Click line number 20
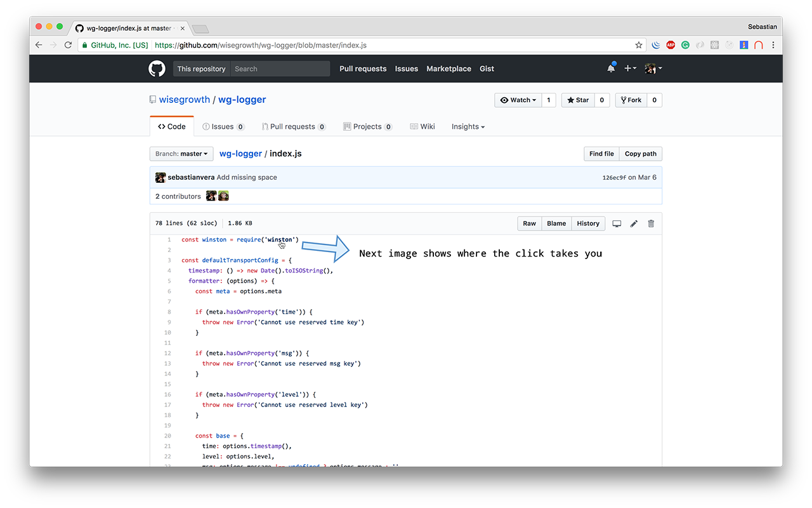This screenshot has width=812, height=508. pyautogui.click(x=167, y=436)
